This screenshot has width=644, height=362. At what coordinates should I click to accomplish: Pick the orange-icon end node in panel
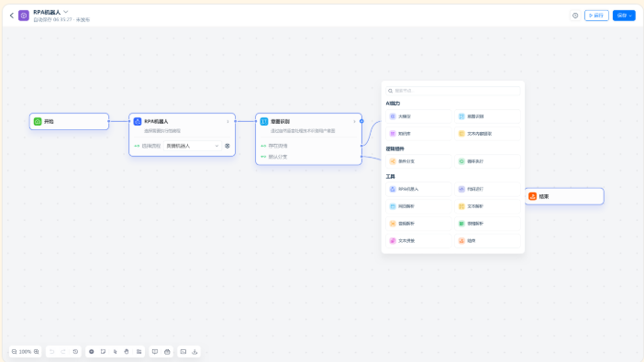click(487, 241)
